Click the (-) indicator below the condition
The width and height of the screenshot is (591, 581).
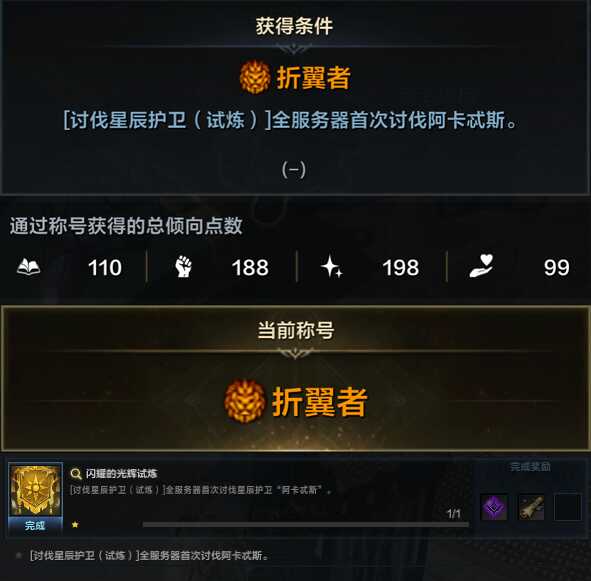pos(294,170)
